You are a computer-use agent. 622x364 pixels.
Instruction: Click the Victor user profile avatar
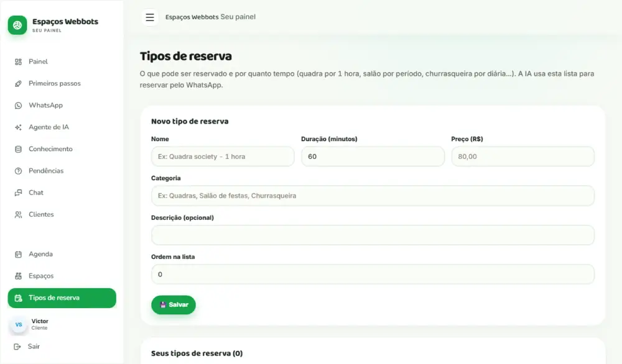[x=19, y=324]
